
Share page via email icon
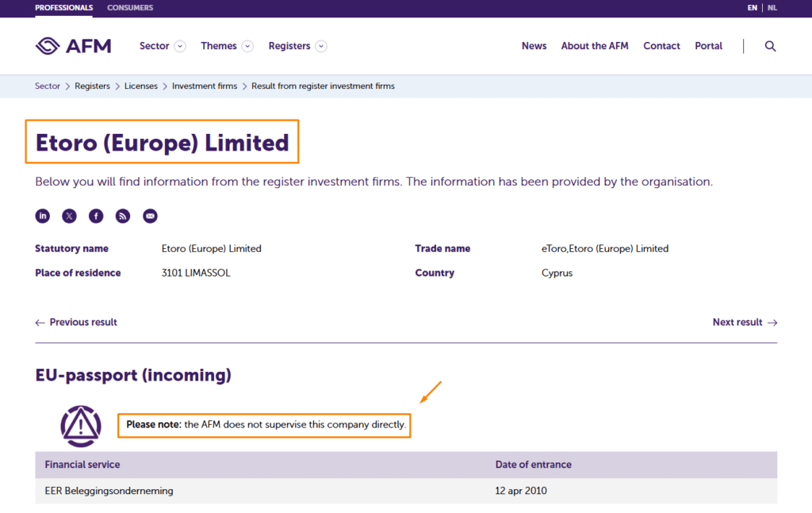click(150, 216)
